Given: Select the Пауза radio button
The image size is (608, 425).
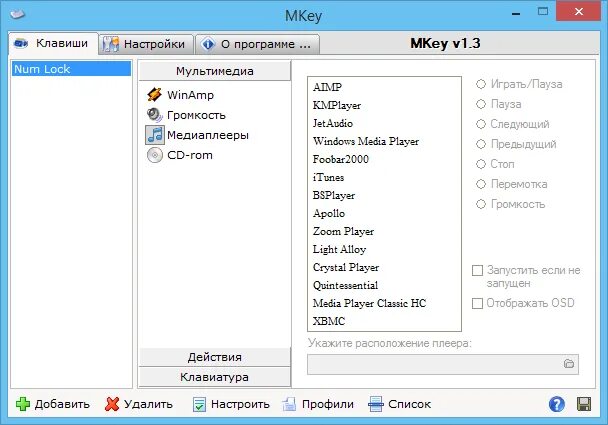Looking at the screenshot, I should (481, 104).
